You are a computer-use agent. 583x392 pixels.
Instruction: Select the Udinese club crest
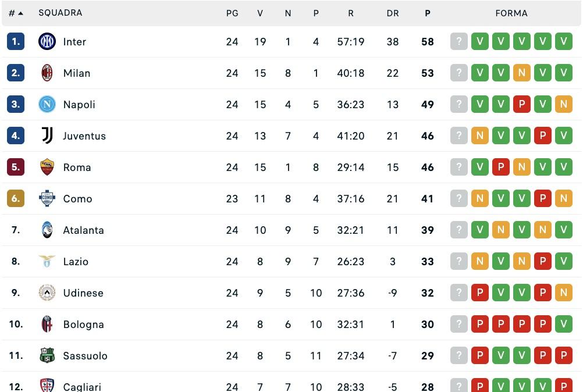click(47, 293)
